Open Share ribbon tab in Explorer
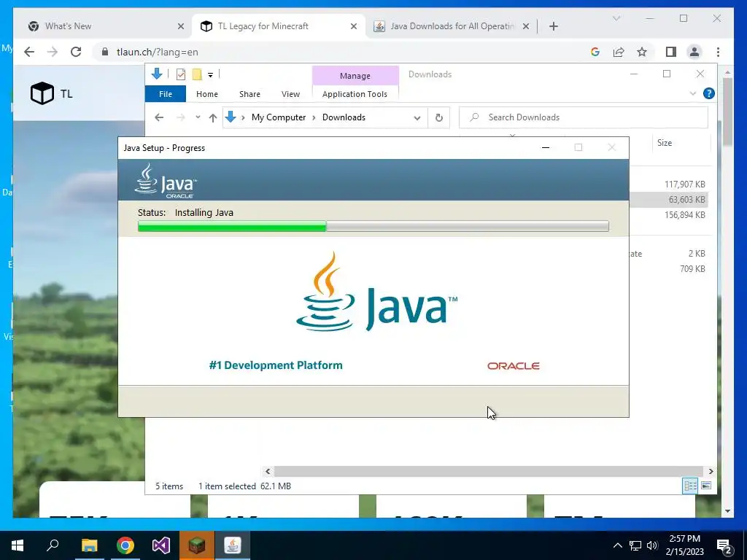747x560 pixels. pyautogui.click(x=249, y=94)
